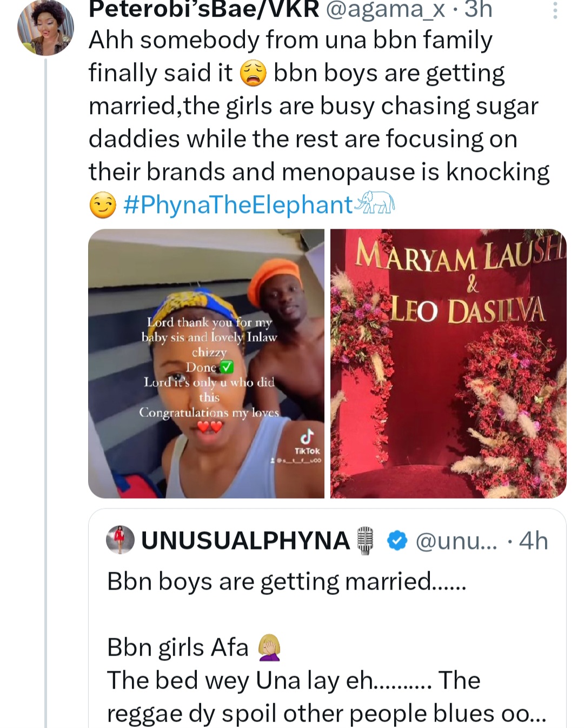Click UNUSUALPHYNA's small avatar in quoted tweet
Viewport: 584px width, 728px height.
click(120, 540)
